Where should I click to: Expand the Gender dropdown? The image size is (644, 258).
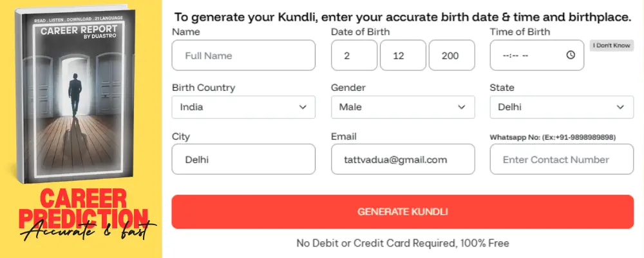[x=402, y=107]
